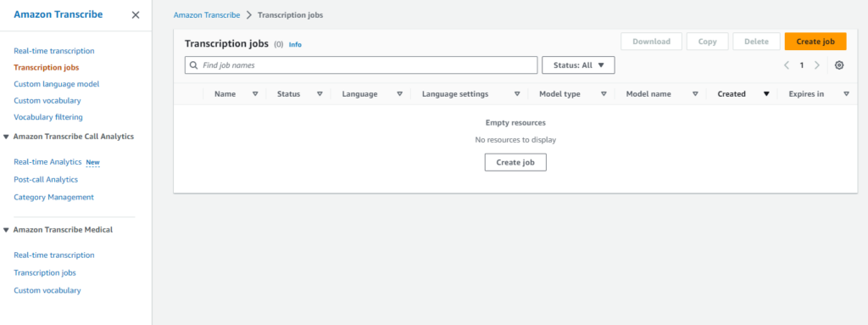Collapse Amazon Transcribe Medical section

pos(6,230)
